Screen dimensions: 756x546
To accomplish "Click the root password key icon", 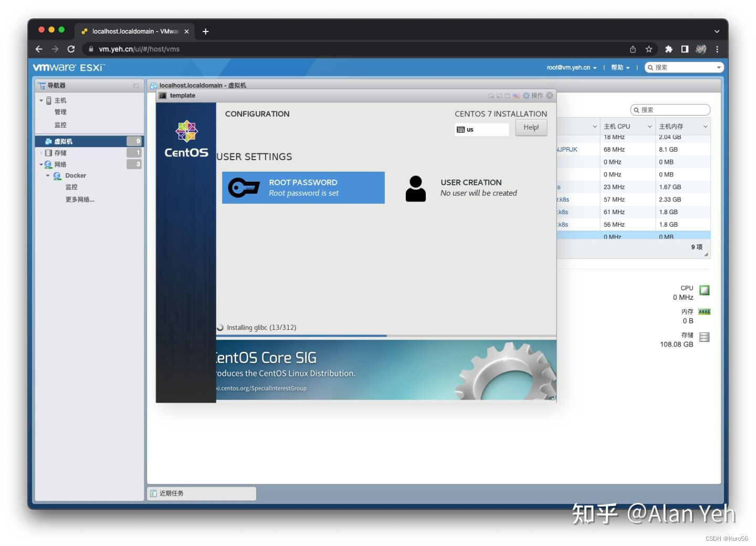I will [x=244, y=187].
